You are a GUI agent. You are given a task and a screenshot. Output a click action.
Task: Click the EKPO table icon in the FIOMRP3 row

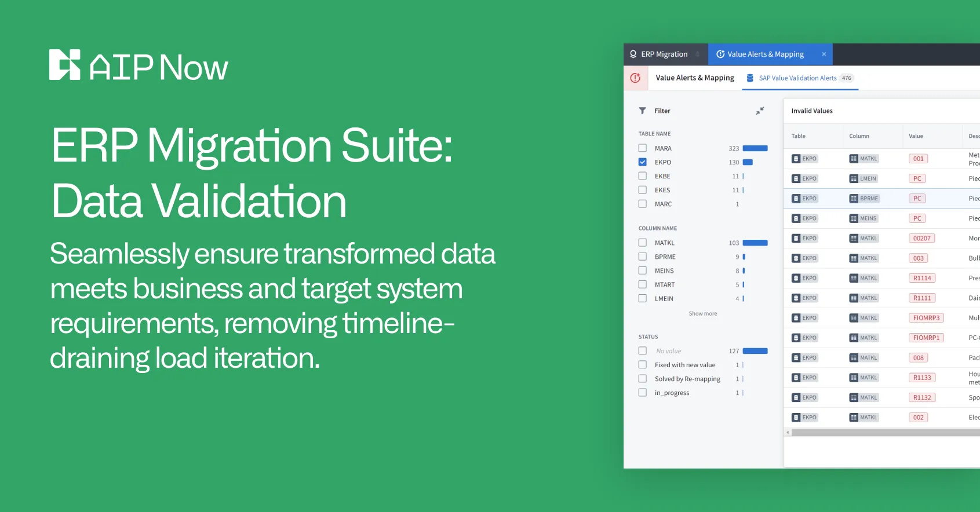pyautogui.click(x=796, y=318)
